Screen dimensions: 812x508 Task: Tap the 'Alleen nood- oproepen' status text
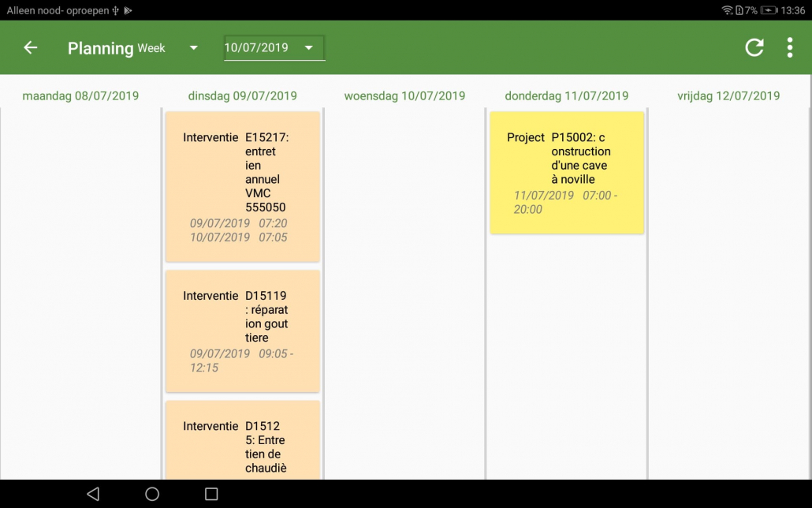58,10
